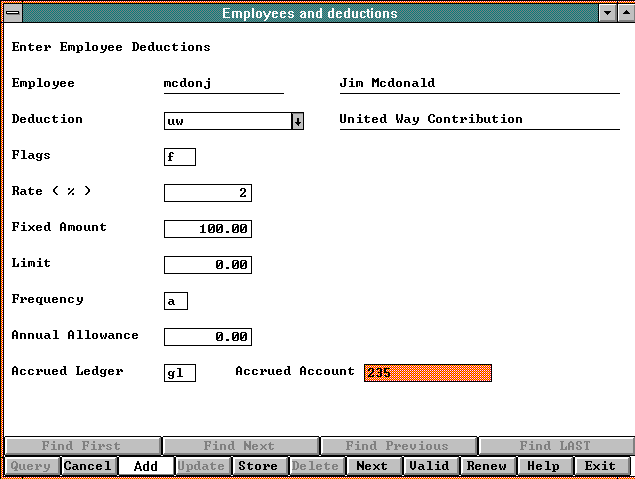Click the Annual Allowance field

coord(207,337)
